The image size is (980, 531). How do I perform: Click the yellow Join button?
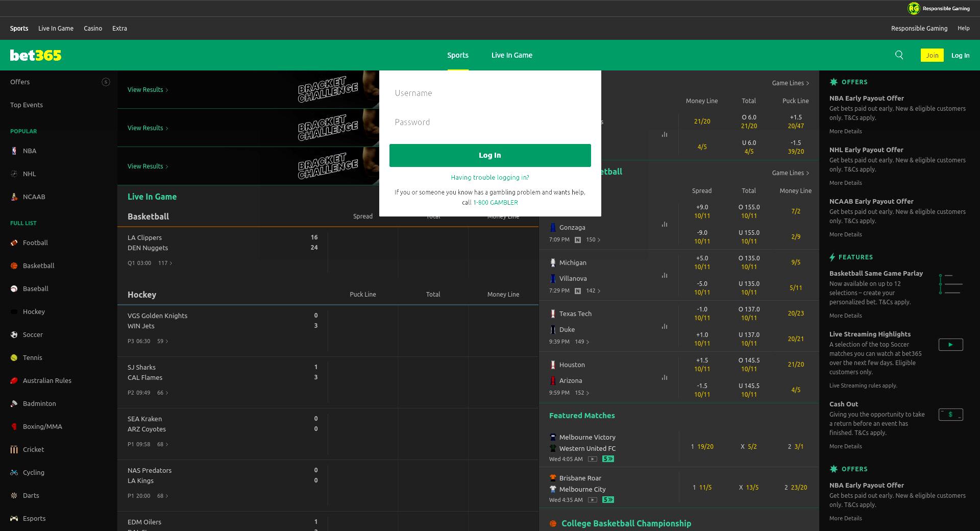[932, 55]
